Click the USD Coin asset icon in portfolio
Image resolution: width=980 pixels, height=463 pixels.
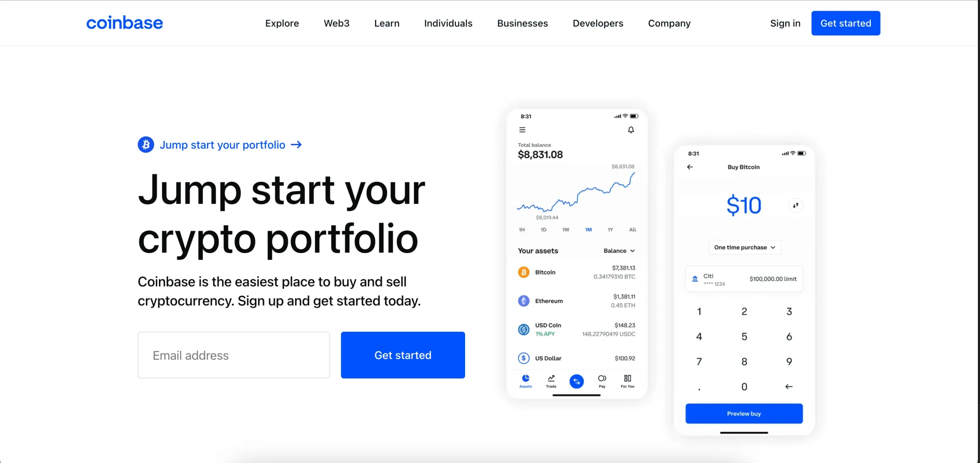[x=524, y=329]
